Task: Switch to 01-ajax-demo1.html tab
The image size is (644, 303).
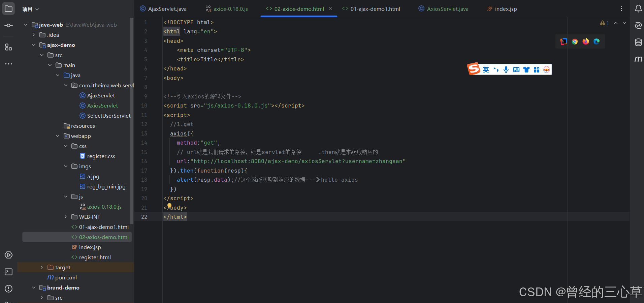Action: click(x=371, y=9)
